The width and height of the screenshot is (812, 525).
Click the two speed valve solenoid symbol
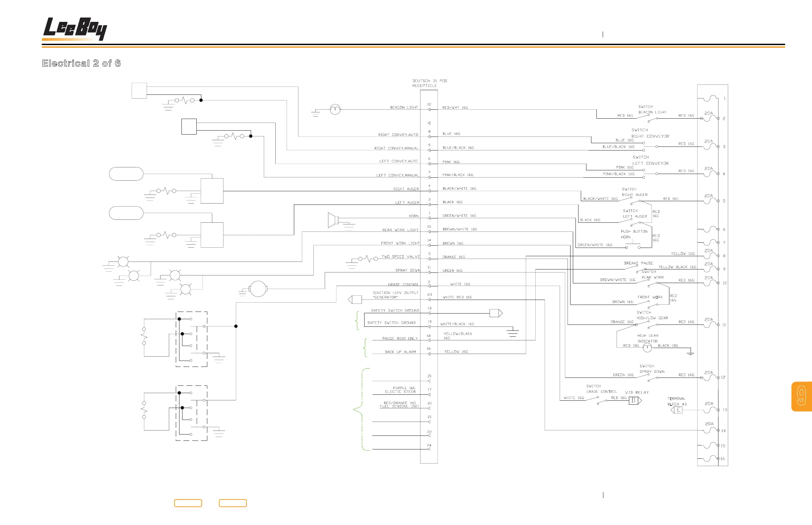[368, 259]
